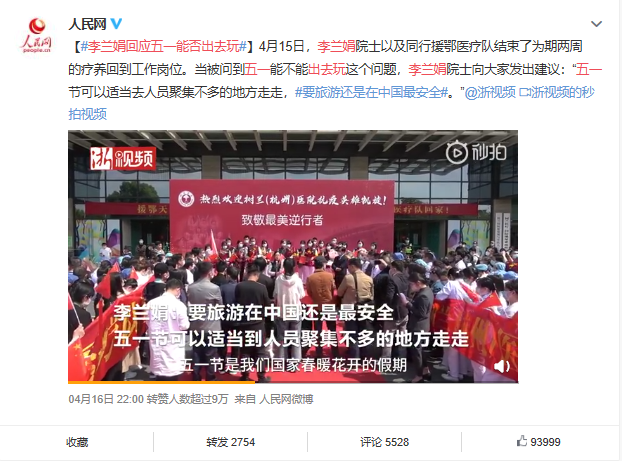Click the 人民网 account name
622x461 pixels.
point(87,24)
